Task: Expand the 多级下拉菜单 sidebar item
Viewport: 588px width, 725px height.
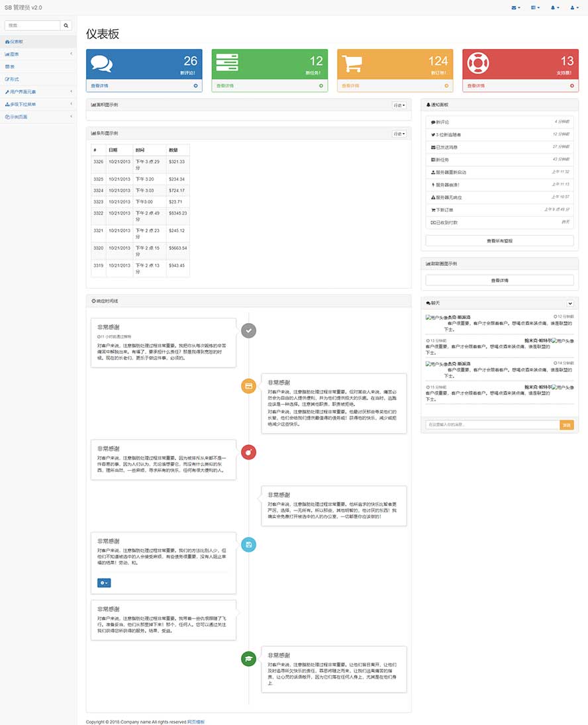Action: pyautogui.click(x=38, y=104)
